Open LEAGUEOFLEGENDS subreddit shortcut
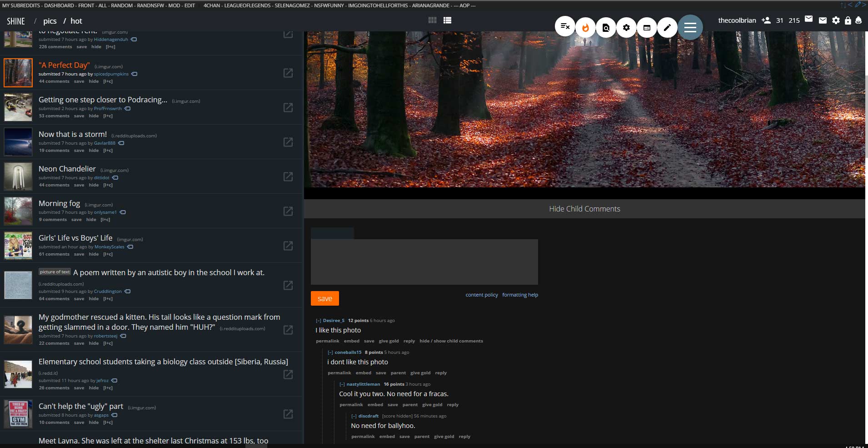The image size is (868, 448). pyautogui.click(x=247, y=5)
